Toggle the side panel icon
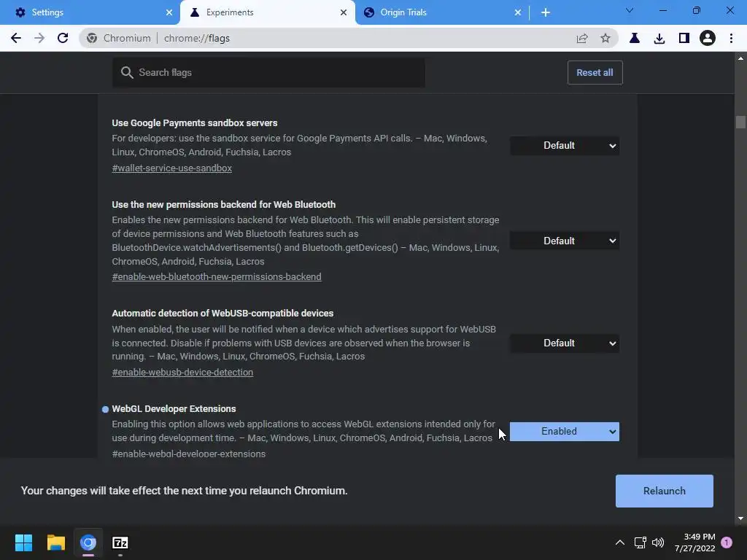The image size is (747, 560). pos(684,38)
